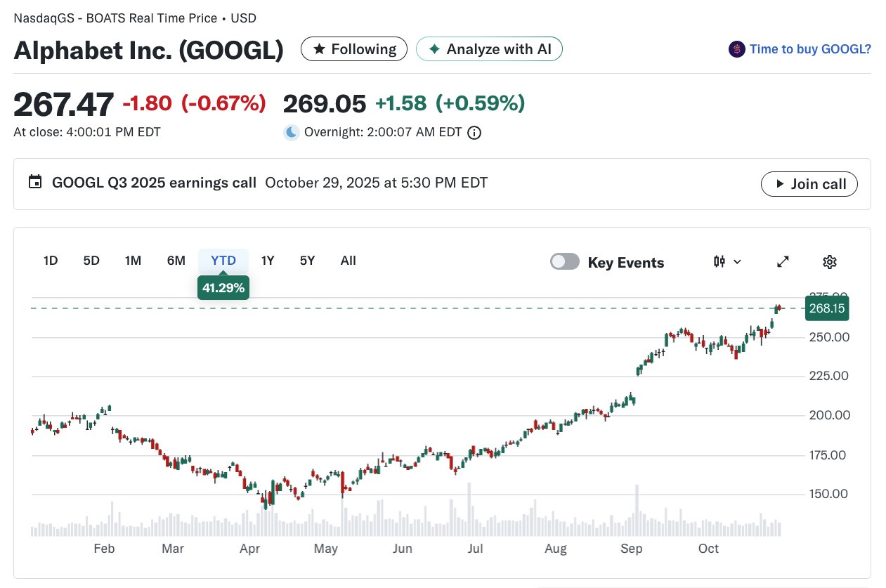Screen dimensions: 886x588
Task: Join the Q3 2025 earnings call
Action: click(809, 184)
